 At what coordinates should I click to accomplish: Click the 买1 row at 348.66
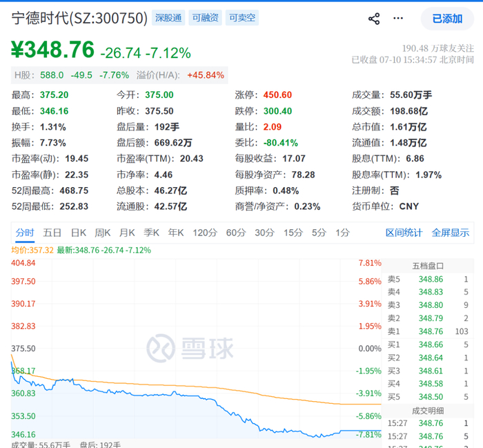[428, 344]
